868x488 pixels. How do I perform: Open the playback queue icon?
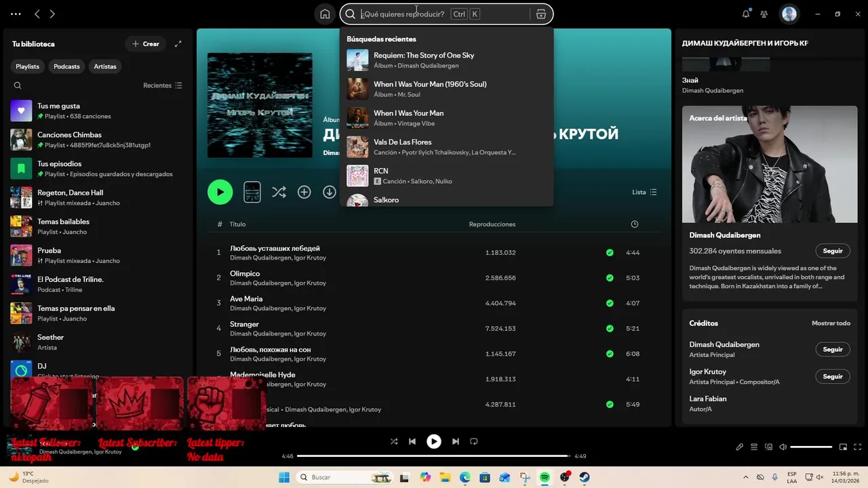click(754, 447)
